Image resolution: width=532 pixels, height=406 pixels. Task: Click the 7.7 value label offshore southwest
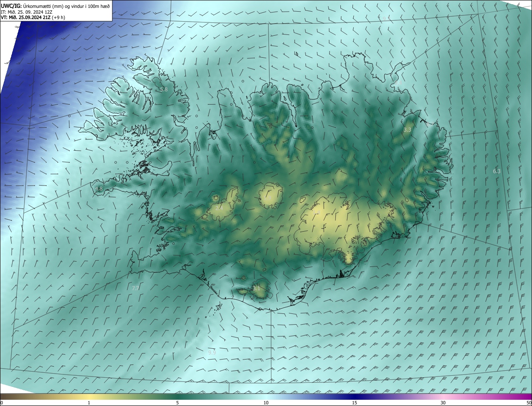point(135,288)
